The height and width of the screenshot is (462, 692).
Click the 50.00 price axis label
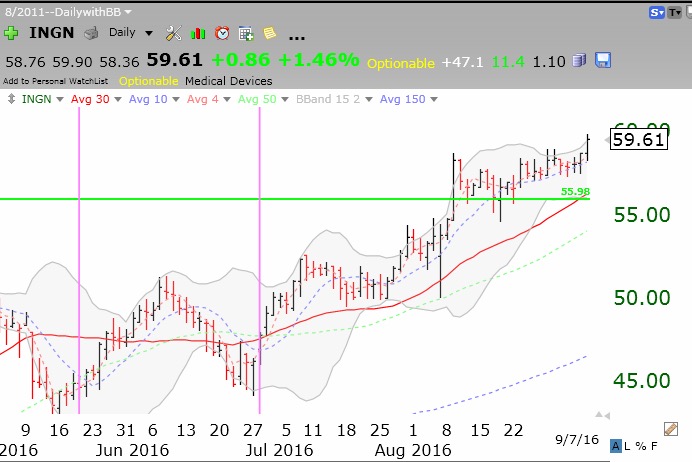(642, 298)
